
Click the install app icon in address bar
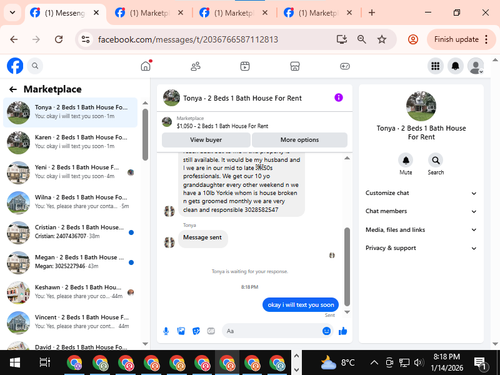342,39
